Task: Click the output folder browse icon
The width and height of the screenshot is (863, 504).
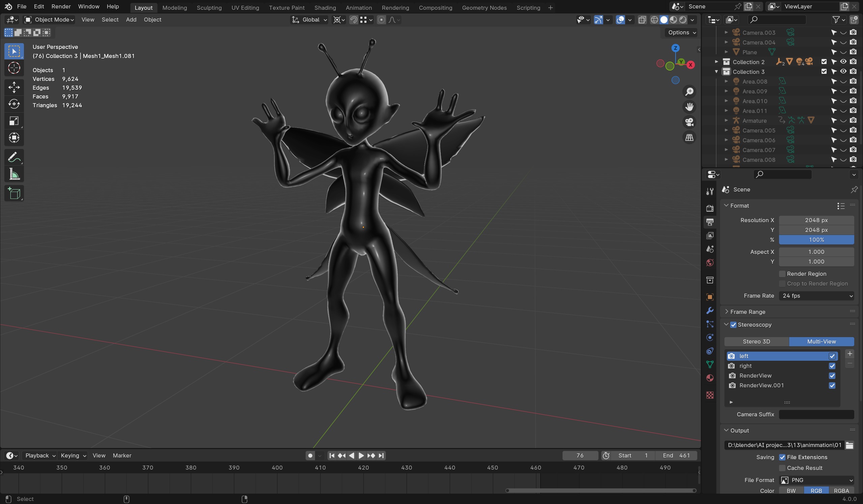Action: point(849,445)
